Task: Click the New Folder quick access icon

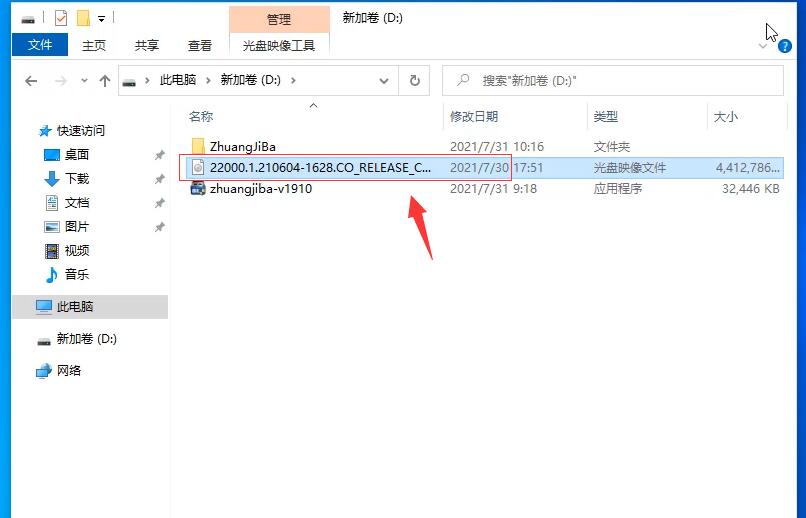Action: pos(83,18)
